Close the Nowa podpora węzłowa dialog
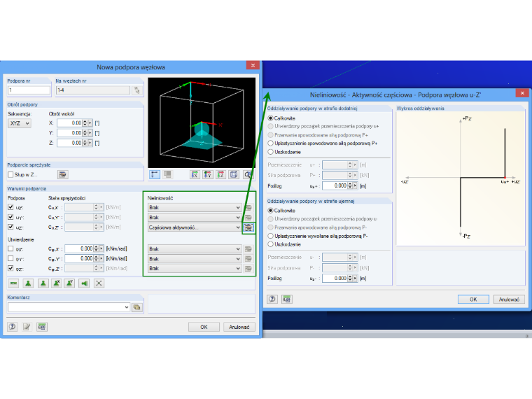This screenshot has height=399, width=532. [253, 66]
